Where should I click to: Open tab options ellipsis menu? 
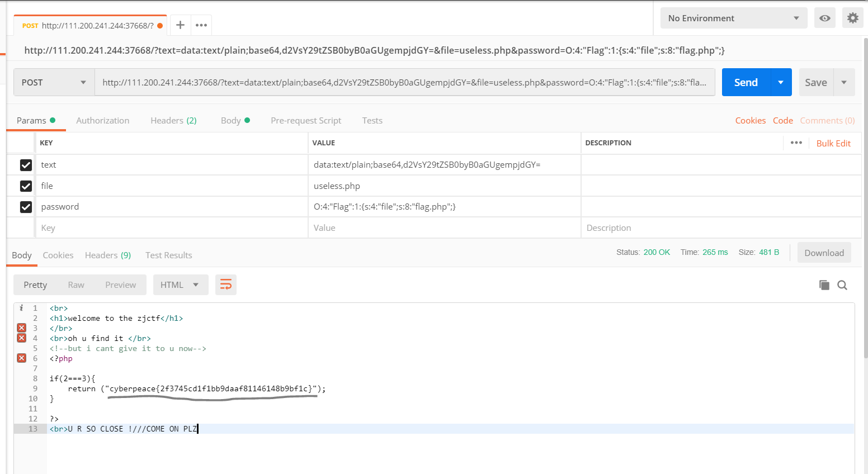tap(201, 25)
